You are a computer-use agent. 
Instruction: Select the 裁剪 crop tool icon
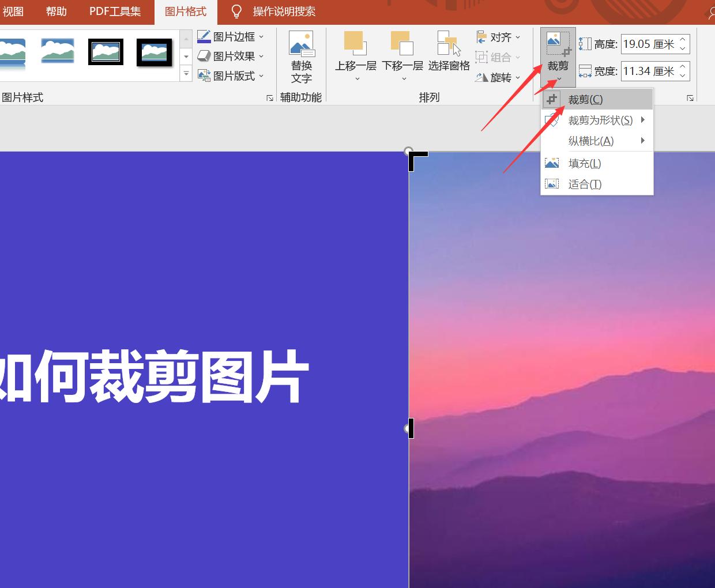(x=555, y=42)
